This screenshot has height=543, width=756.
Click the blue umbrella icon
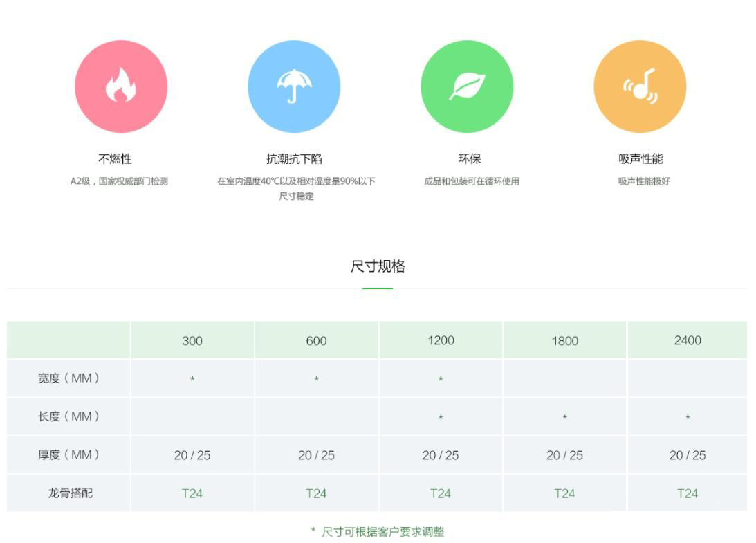pos(294,86)
